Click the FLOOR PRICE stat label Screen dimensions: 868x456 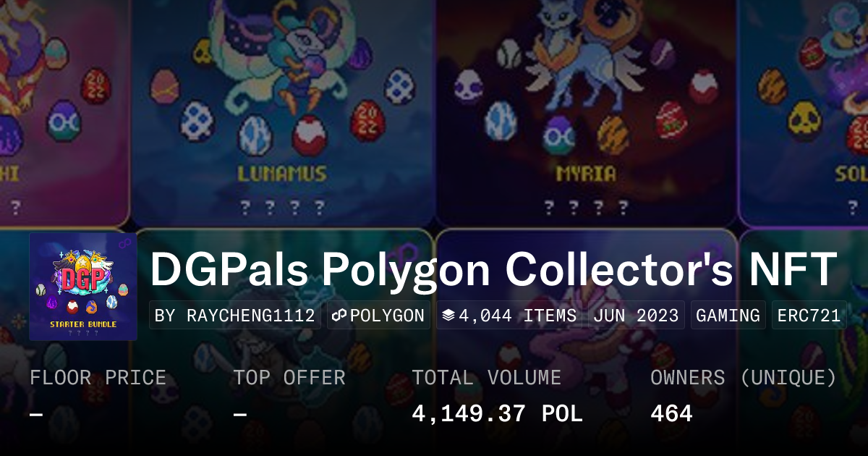(x=98, y=377)
